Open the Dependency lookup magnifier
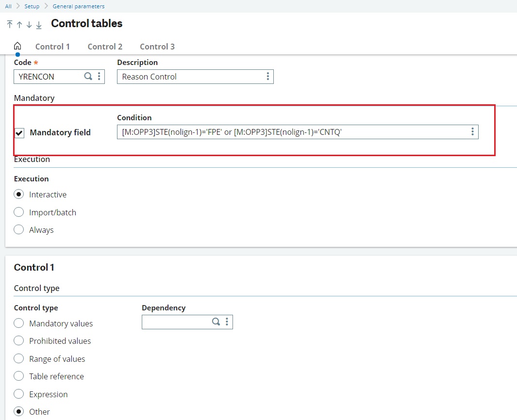Image resolution: width=517 pixels, height=420 pixels. point(216,322)
